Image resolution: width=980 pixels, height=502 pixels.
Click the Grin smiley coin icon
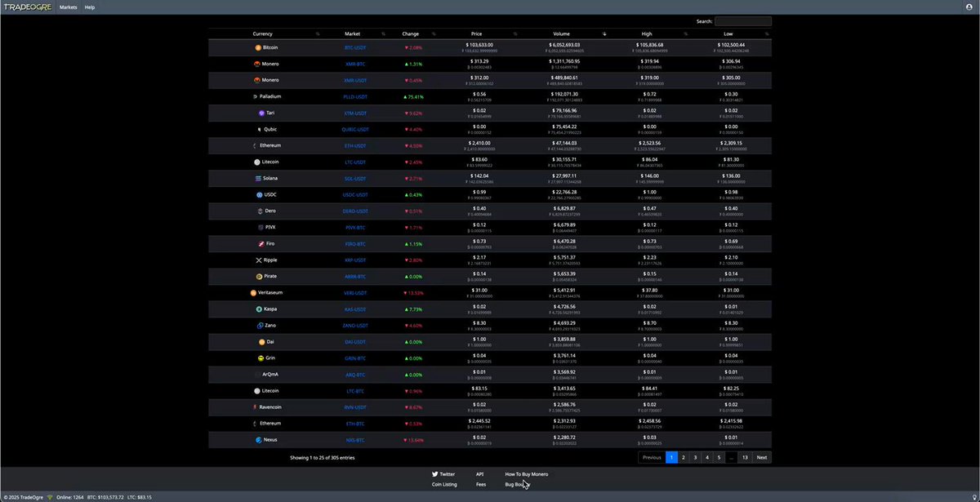pos(261,358)
